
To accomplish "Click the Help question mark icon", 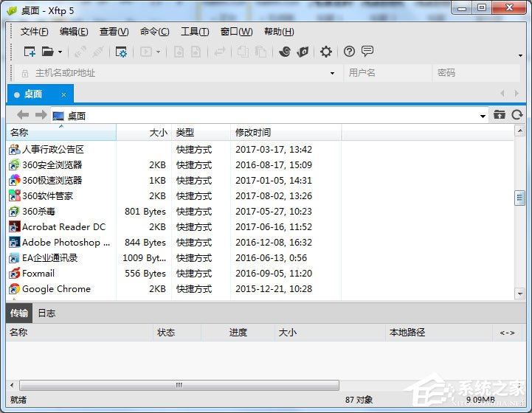I will 350,52.
